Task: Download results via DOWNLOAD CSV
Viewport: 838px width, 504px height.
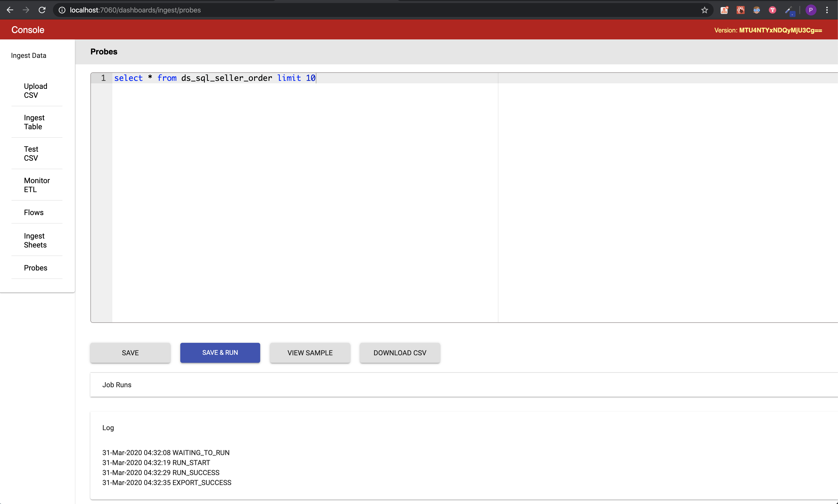Action: click(400, 353)
